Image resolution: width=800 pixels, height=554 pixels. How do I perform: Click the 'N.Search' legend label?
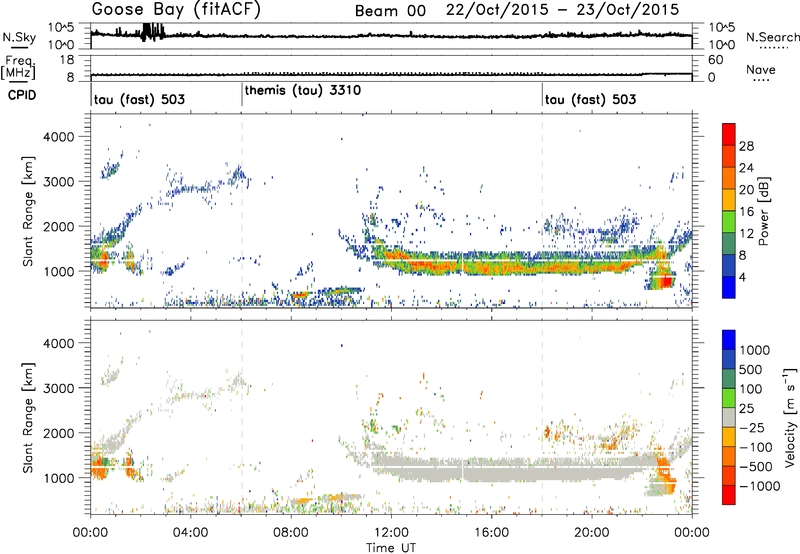click(x=772, y=37)
